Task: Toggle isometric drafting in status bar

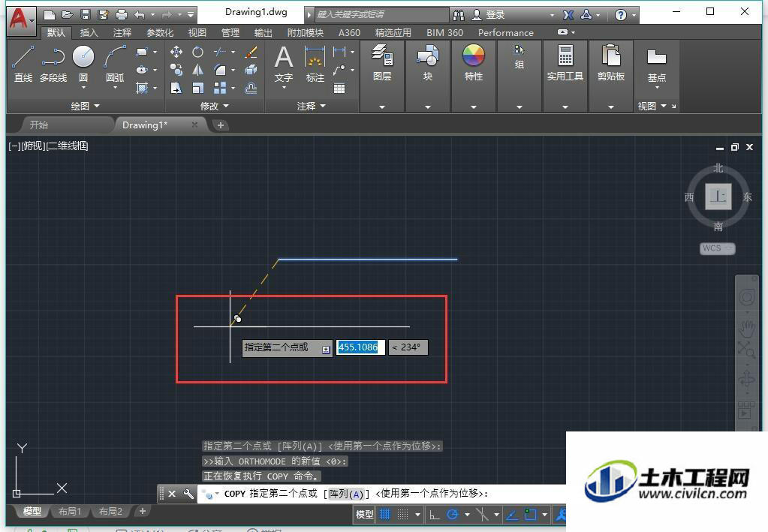Action: pos(482,515)
